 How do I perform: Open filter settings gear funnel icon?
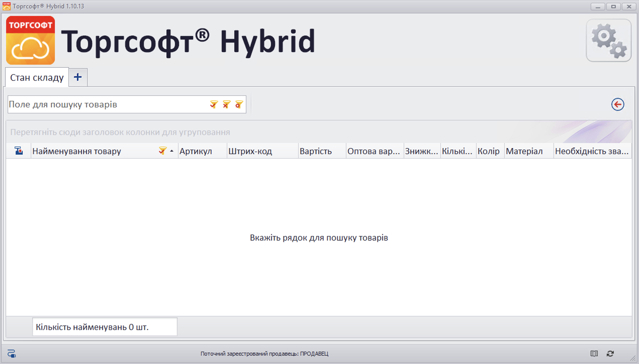[x=239, y=104]
